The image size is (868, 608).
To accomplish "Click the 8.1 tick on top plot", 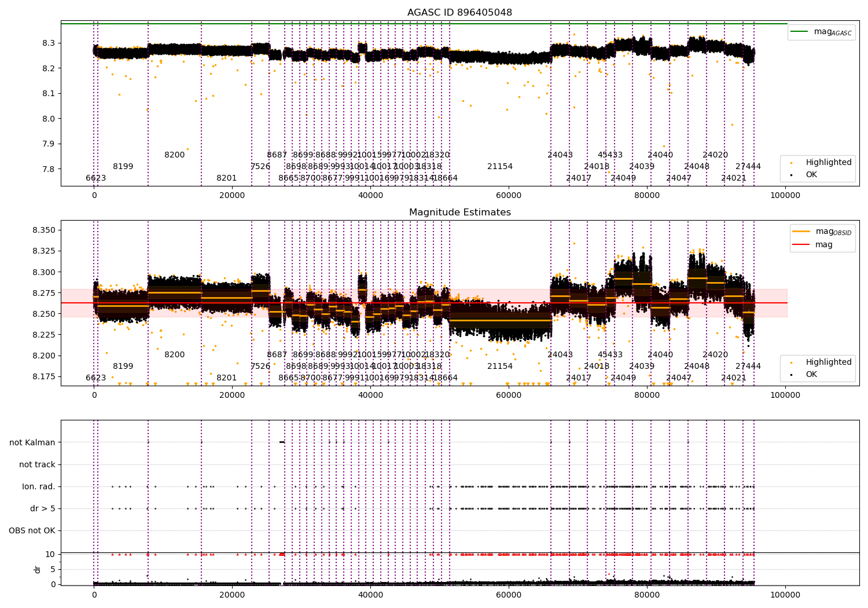I will [48, 93].
